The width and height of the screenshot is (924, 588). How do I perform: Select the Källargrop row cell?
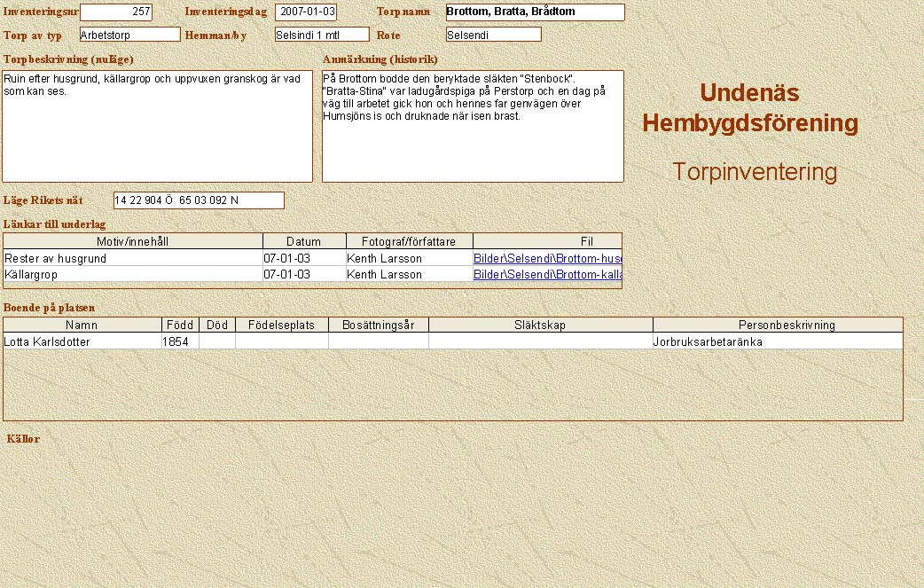click(x=133, y=275)
